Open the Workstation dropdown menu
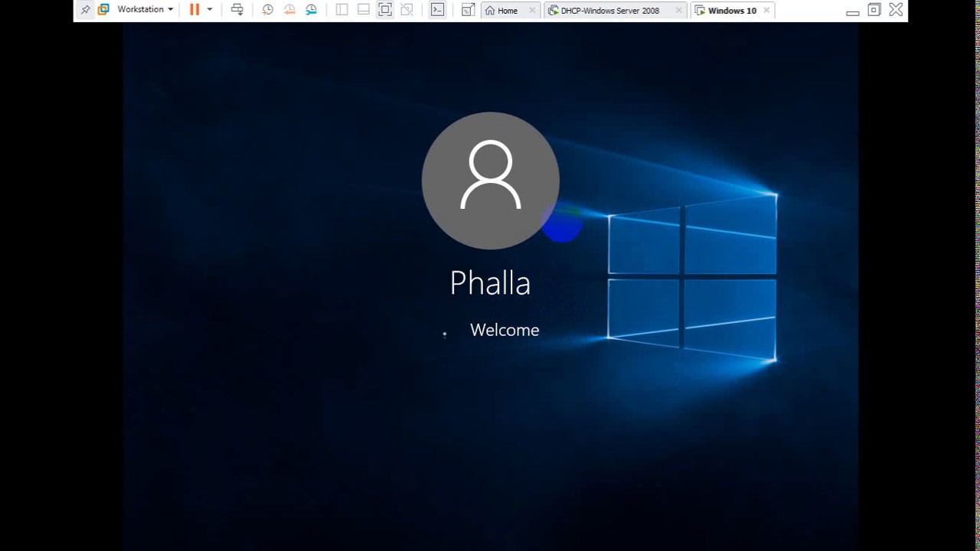 click(x=145, y=10)
